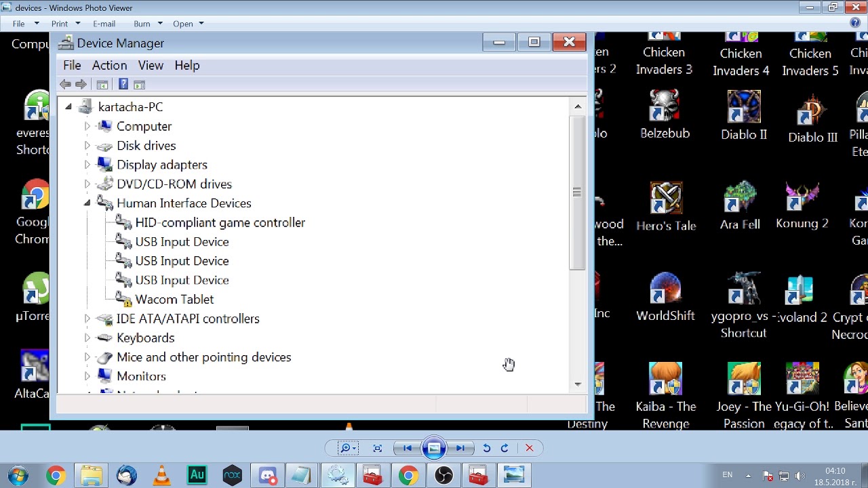Viewport: 868px width, 488px height.
Task: Click the network tray icon
Action: point(784,476)
